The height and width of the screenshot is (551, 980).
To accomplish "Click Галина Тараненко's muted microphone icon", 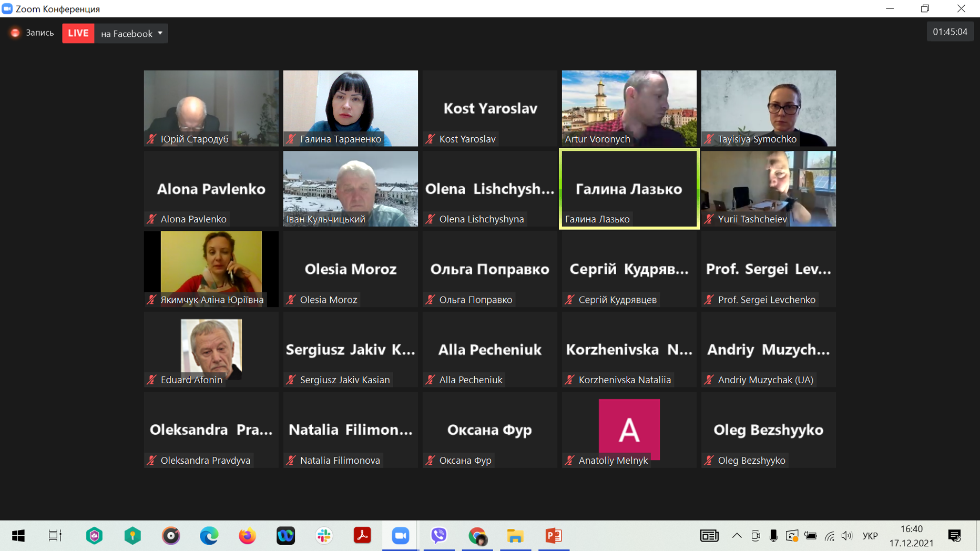I will (x=291, y=139).
